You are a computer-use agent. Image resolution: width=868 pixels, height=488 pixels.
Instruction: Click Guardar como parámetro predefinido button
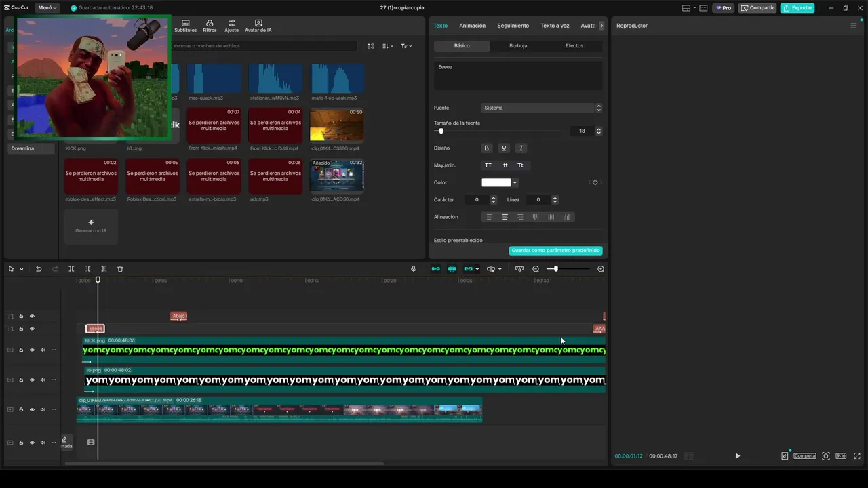click(x=555, y=250)
